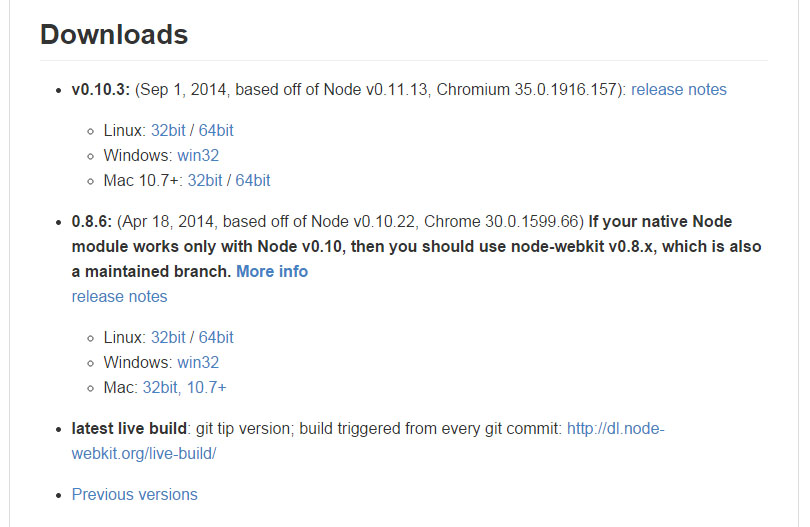This screenshot has height=527, width=810.
Task: Download 0.8.6 Linux 64bit build
Action: 216,337
